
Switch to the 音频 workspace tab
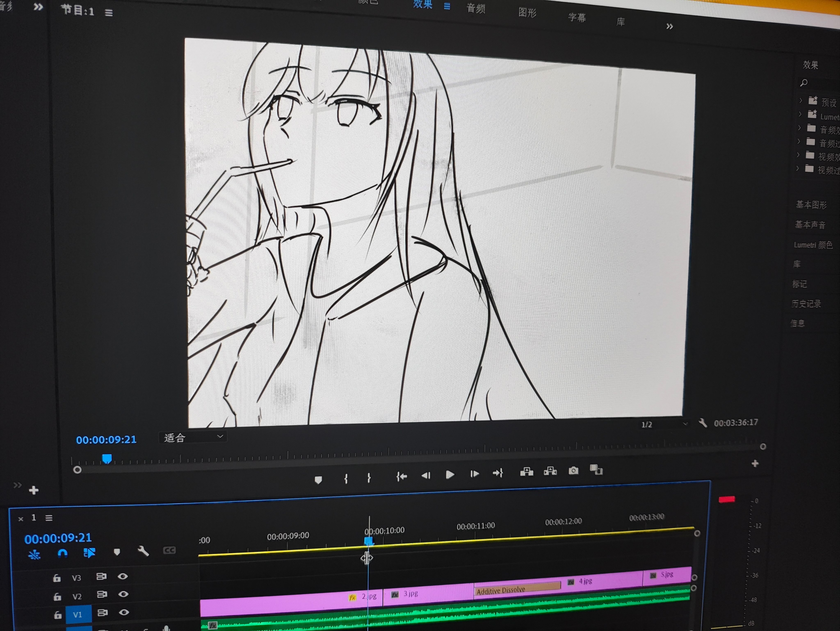click(x=475, y=8)
